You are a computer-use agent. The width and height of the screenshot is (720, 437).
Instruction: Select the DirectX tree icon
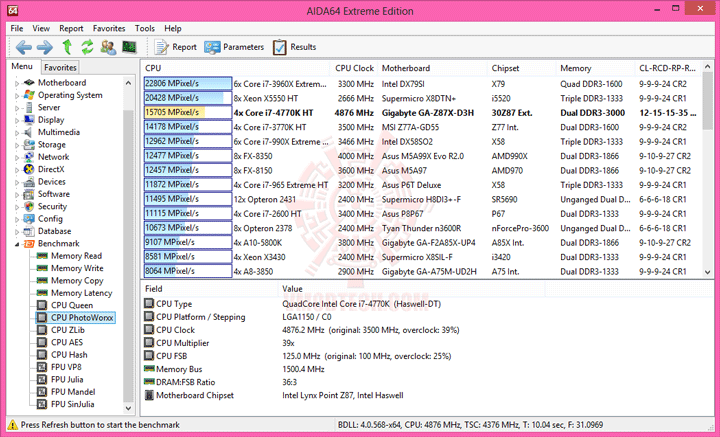click(x=29, y=169)
